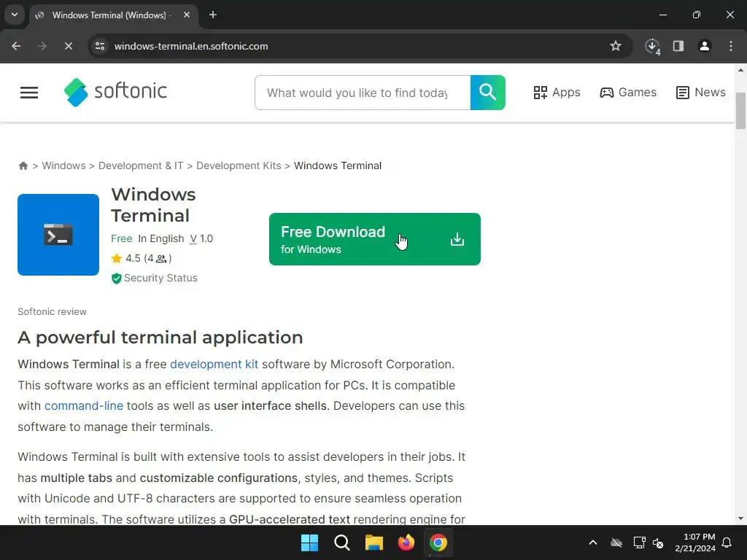Open the Security Status link
The image size is (747, 560).
click(160, 278)
